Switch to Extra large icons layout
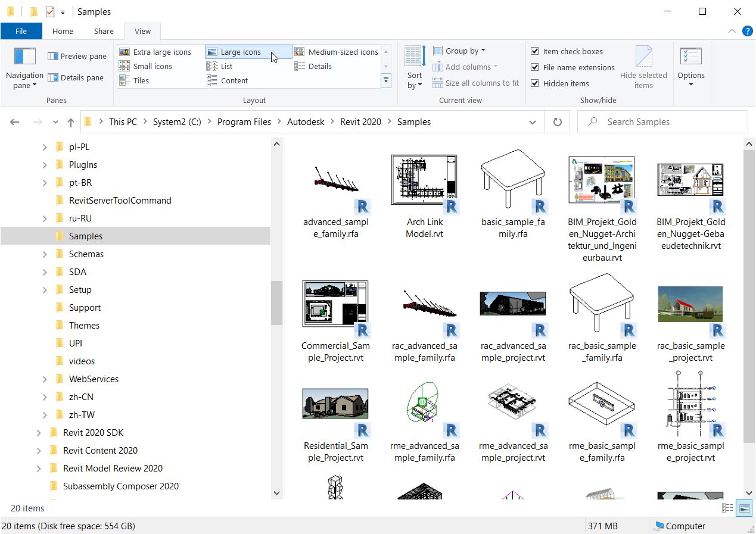Screen dimensions: 756x534 click(155, 52)
